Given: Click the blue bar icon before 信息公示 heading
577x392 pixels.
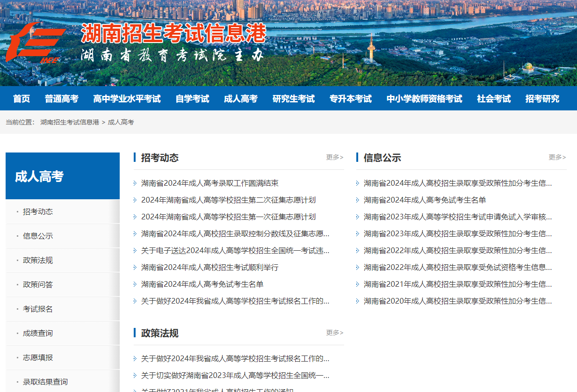Looking at the screenshot, I should click(x=358, y=157).
